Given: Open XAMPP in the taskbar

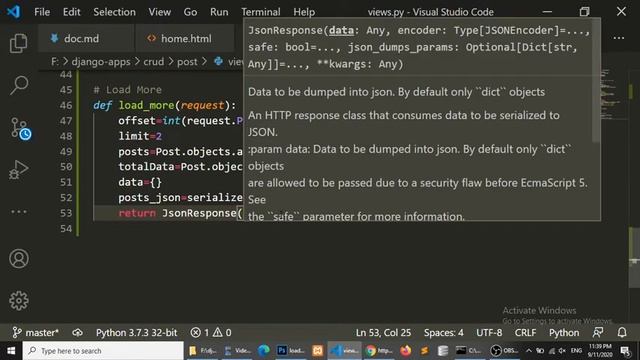Looking at the screenshot, I should 317,351.
